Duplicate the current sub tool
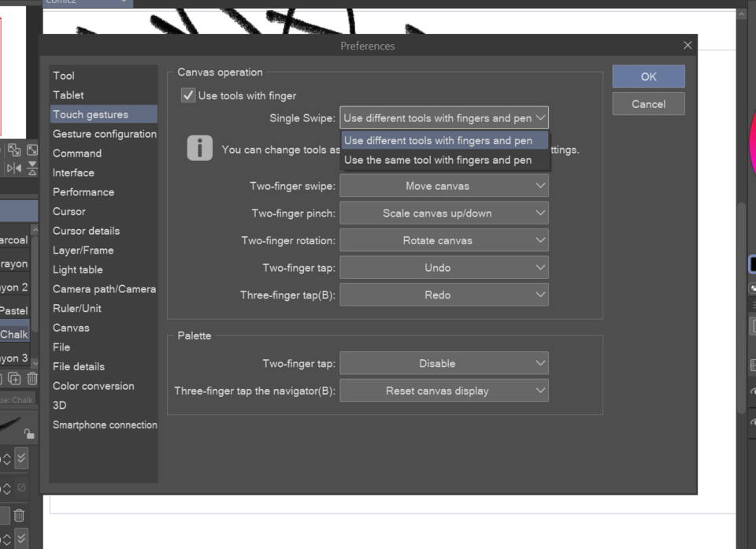The width and height of the screenshot is (756, 549). pyautogui.click(x=15, y=377)
